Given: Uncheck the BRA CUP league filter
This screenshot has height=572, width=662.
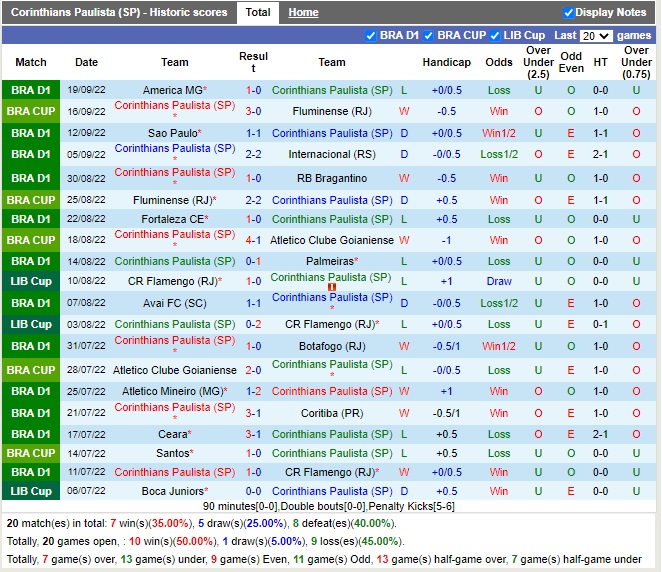Looking at the screenshot, I should point(430,36).
